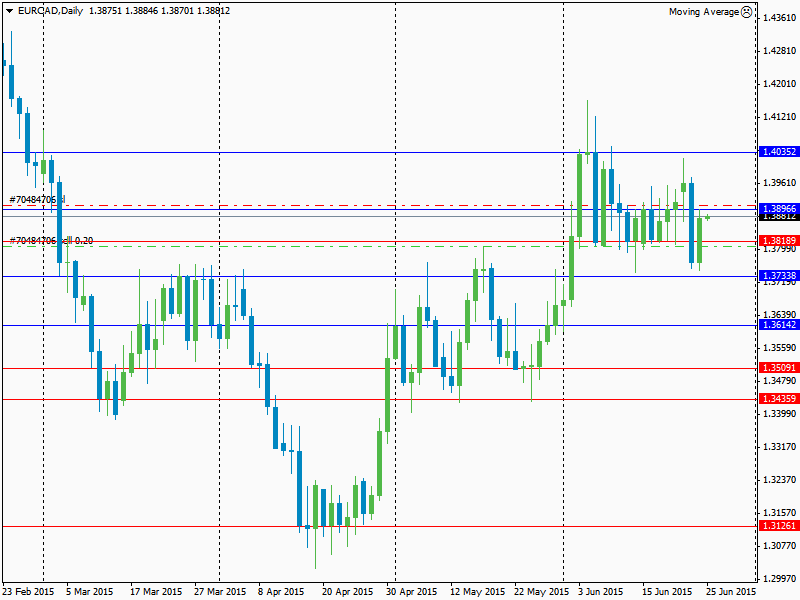800x600 pixels.
Task: Select the 1.38189 red price level label
Action: click(x=779, y=240)
